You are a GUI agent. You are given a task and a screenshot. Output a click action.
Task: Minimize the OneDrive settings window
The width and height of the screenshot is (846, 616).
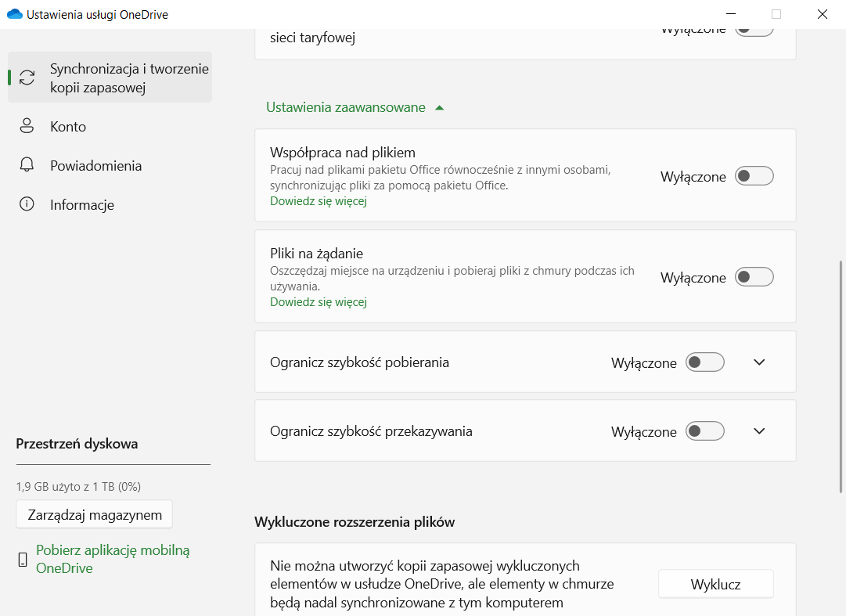click(730, 14)
